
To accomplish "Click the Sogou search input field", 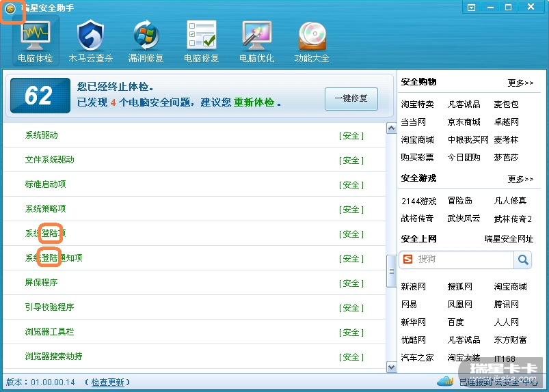I will click(x=464, y=260).
